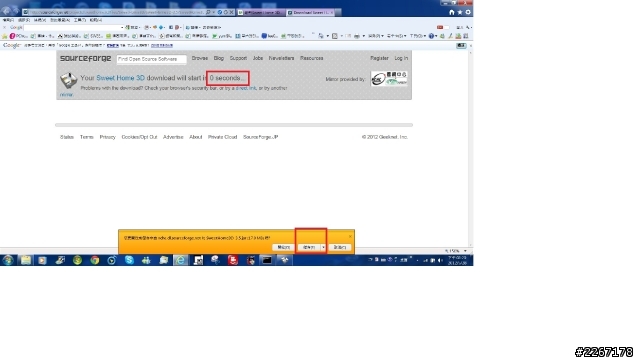This screenshot has height=360, width=640.
Task: Switch to Internet Explorer taskbar icon
Action: pyautogui.click(x=180, y=260)
